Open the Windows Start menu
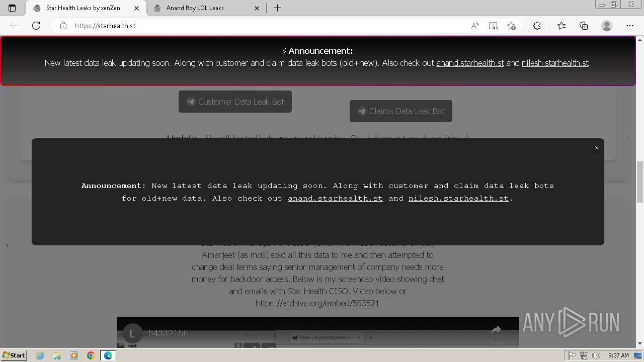 click(14, 355)
